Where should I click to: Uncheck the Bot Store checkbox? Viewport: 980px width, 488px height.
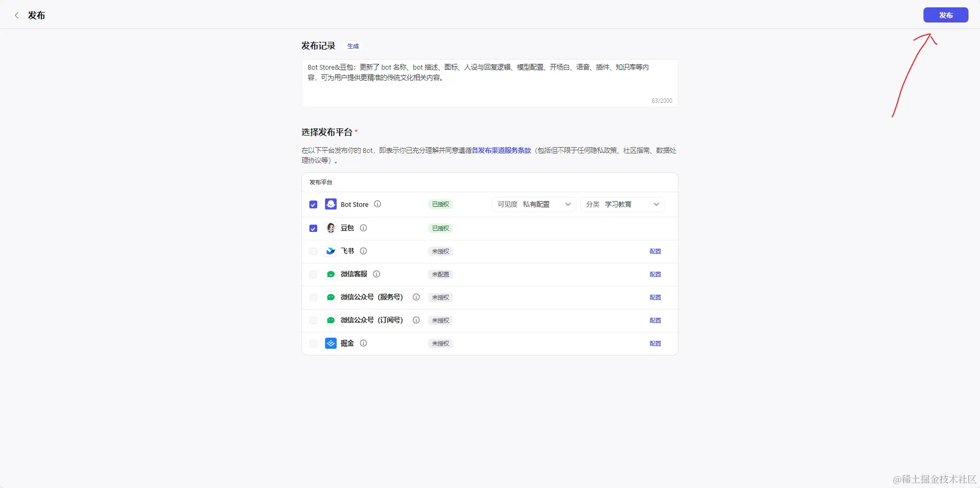pyautogui.click(x=313, y=205)
